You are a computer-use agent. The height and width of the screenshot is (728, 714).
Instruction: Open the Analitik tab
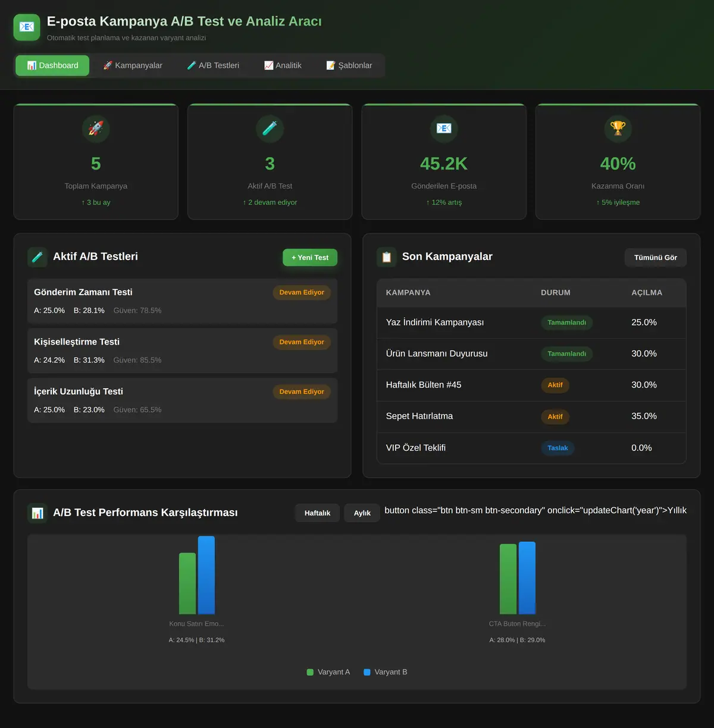(x=283, y=65)
